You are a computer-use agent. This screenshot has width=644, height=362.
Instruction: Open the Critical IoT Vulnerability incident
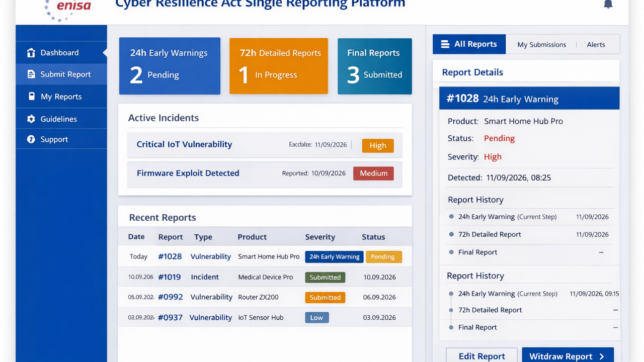(265, 145)
